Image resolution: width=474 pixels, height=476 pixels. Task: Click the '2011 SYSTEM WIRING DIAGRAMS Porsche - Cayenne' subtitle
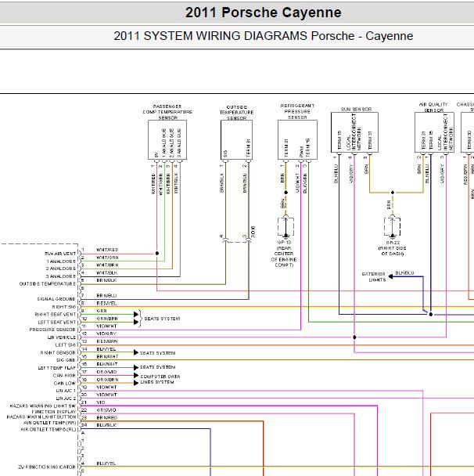(x=264, y=36)
